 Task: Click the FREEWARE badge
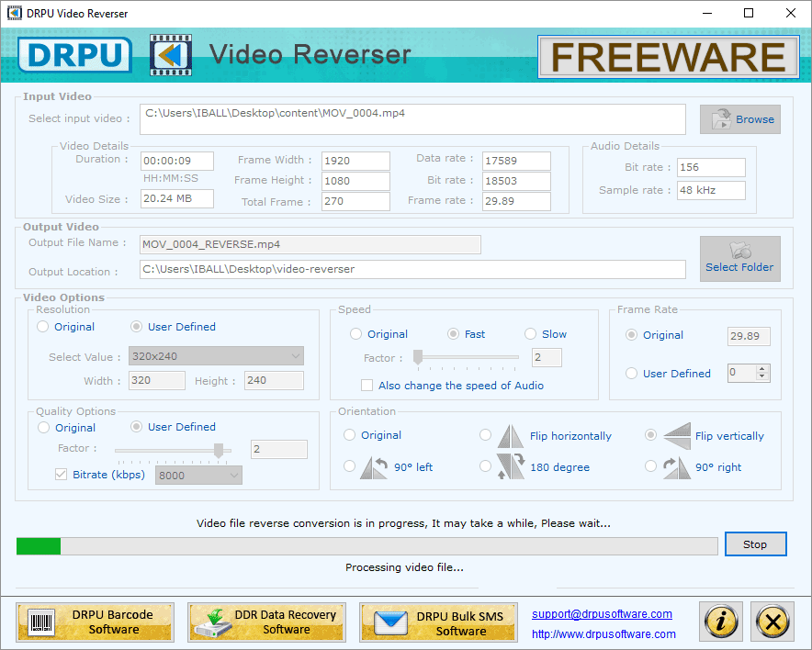coord(668,56)
